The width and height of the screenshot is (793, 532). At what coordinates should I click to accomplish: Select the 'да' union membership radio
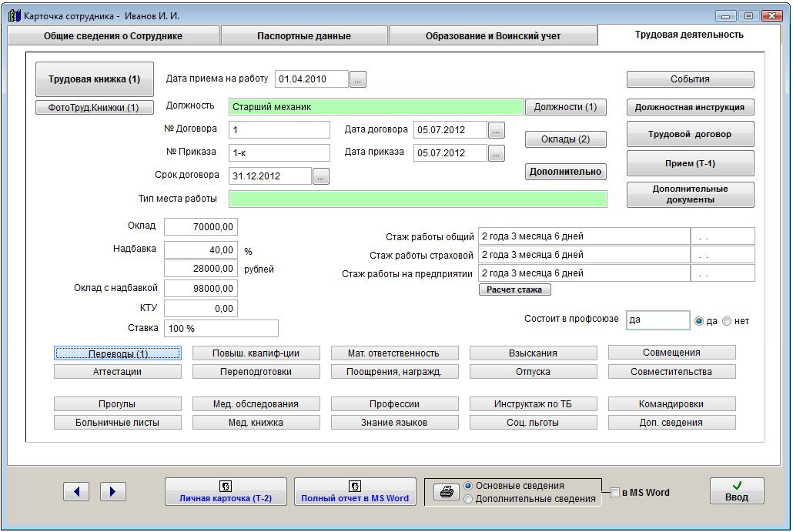pyautogui.click(x=699, y=321)
